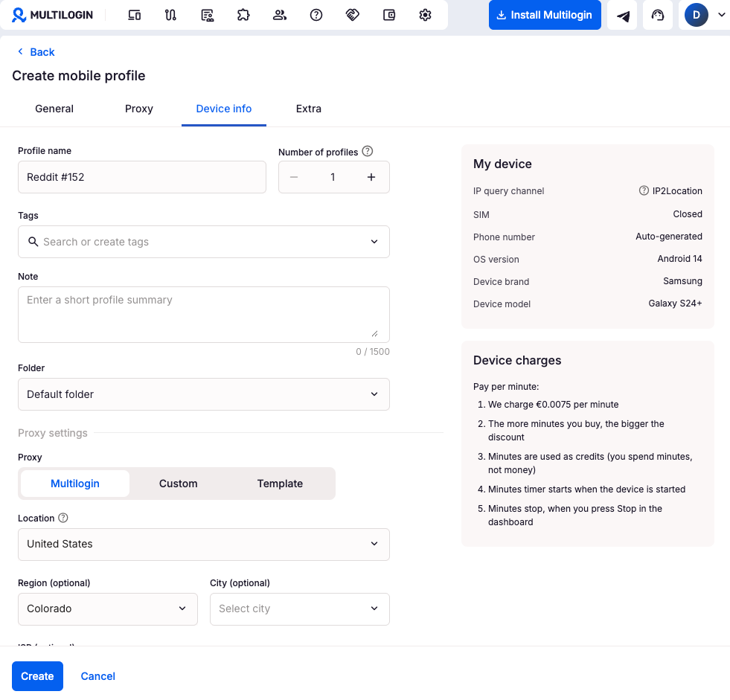Click the Install Multilogin button

click(x=545, y=15)
